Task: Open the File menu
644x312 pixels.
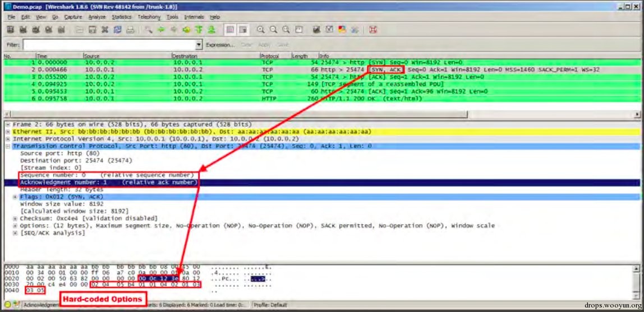Action: [x=11, y=17]
